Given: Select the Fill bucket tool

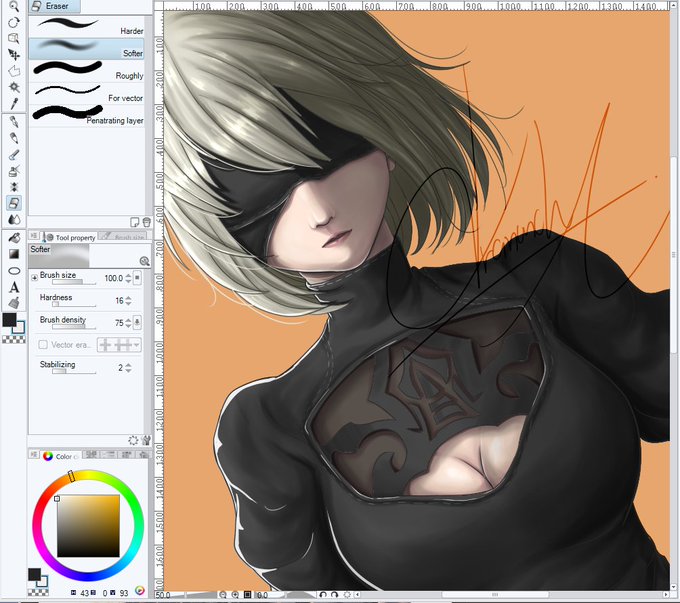Looking at the screenshot, I should (14, 237).
